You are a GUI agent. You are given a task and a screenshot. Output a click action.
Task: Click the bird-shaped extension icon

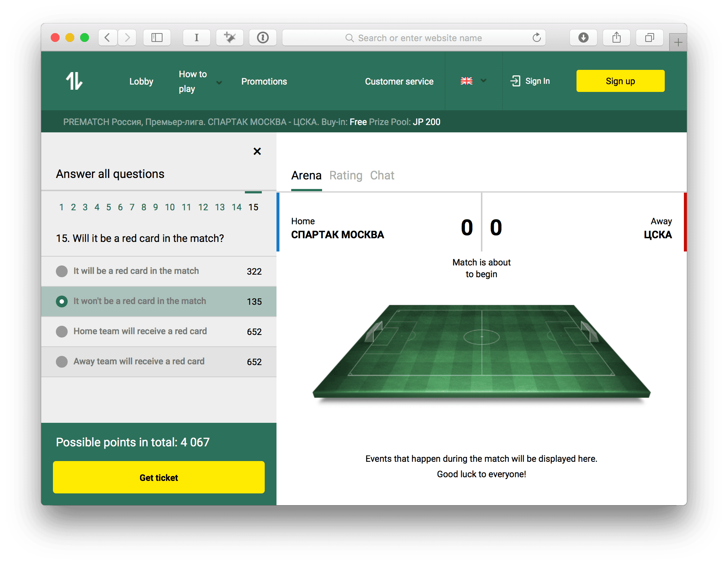(230, 38)
